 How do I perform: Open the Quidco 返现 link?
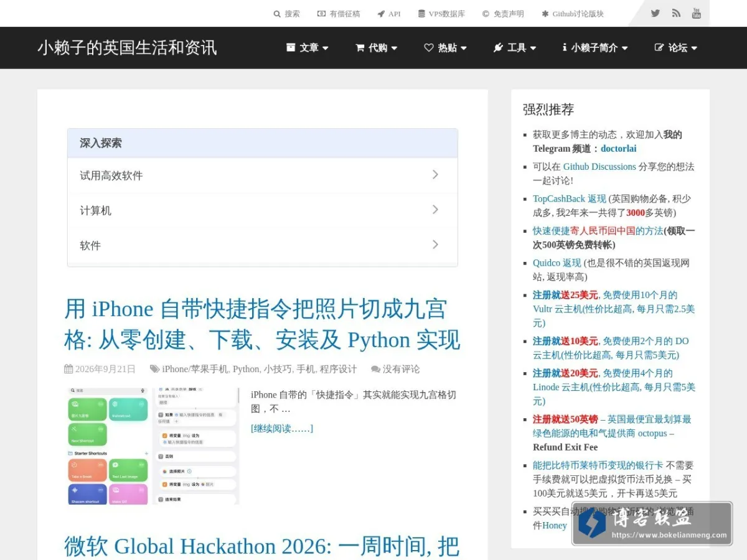coord(557,263)
